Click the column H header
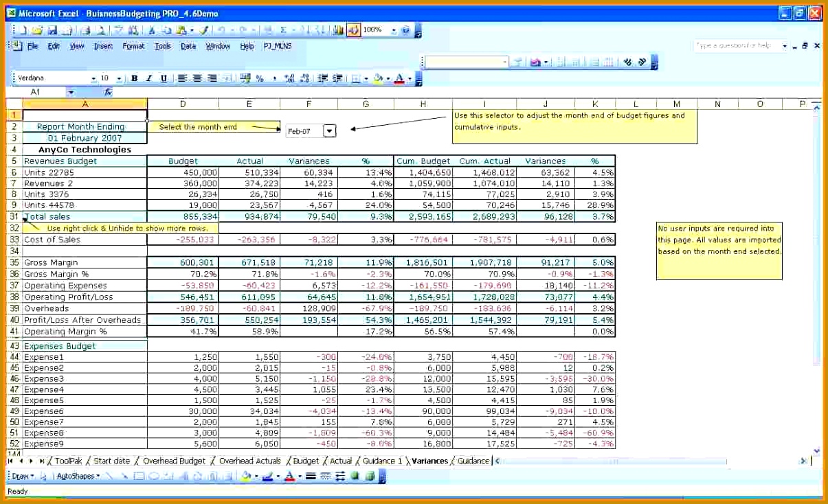This screenshot has height=504, width=828. click(423, 104)
